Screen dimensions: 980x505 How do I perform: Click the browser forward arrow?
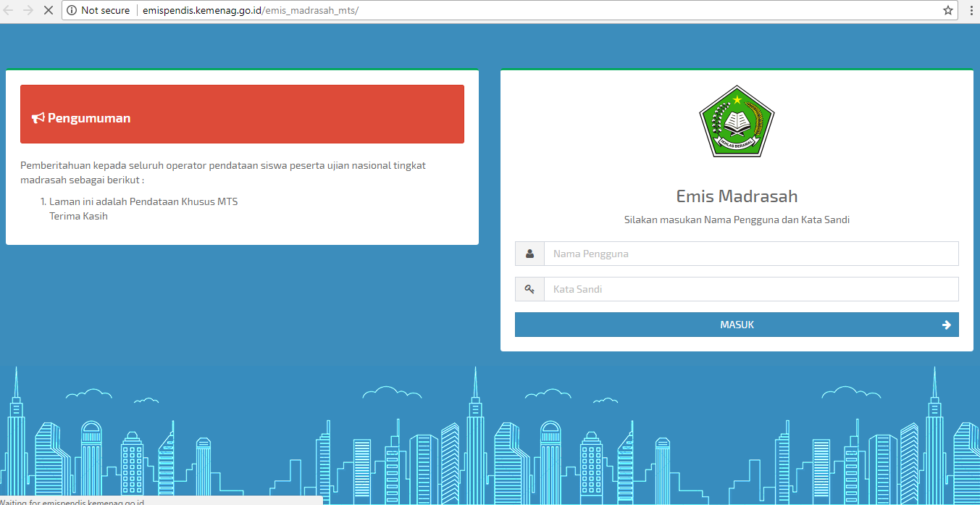pyautogui.click(x=28, y=10)
